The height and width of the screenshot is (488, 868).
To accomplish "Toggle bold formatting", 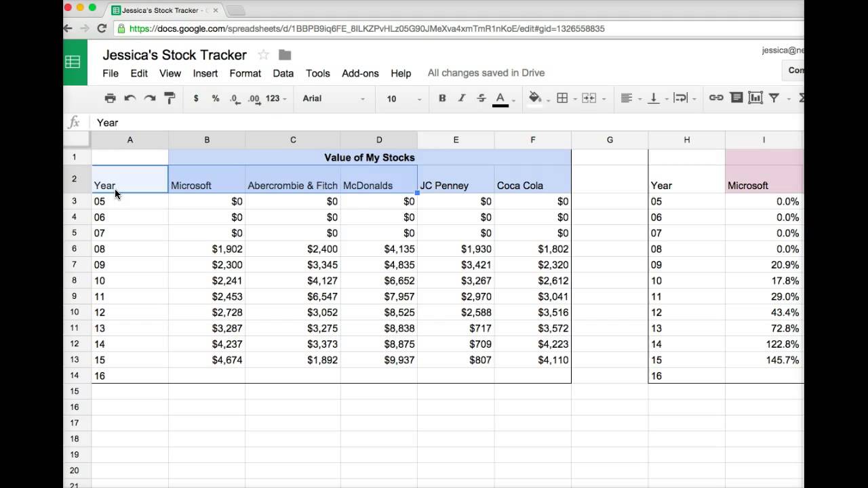I will tap(442, 98).
